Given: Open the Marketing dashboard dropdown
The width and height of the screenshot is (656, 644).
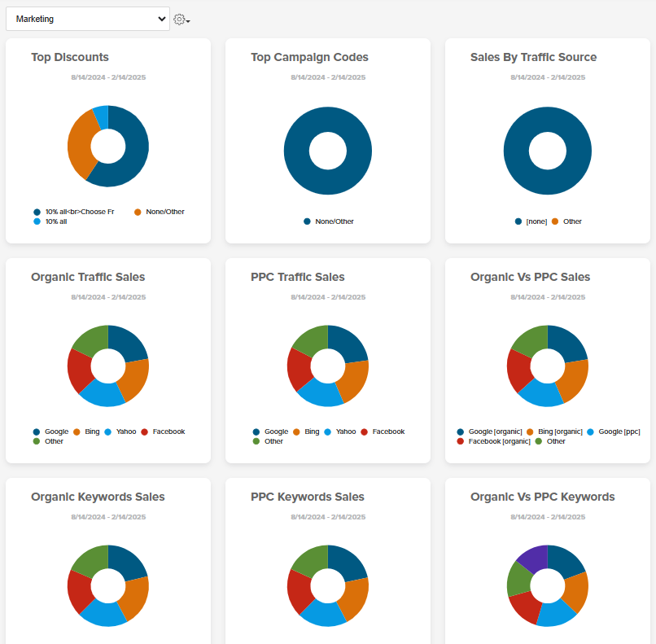Looking at the screenshot, I should [x=87, y=19].
